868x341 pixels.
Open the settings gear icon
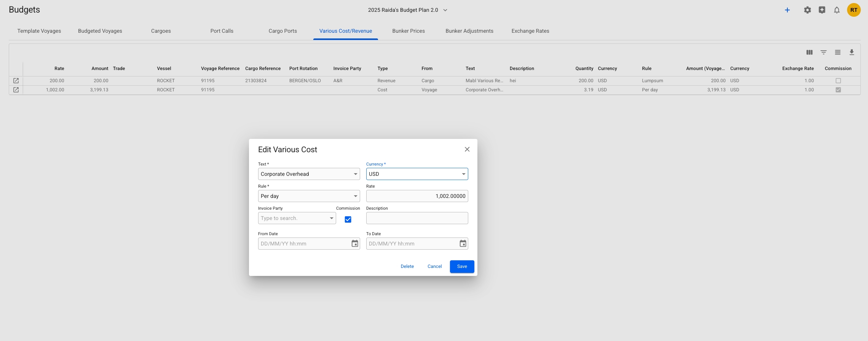coord(807,10)
